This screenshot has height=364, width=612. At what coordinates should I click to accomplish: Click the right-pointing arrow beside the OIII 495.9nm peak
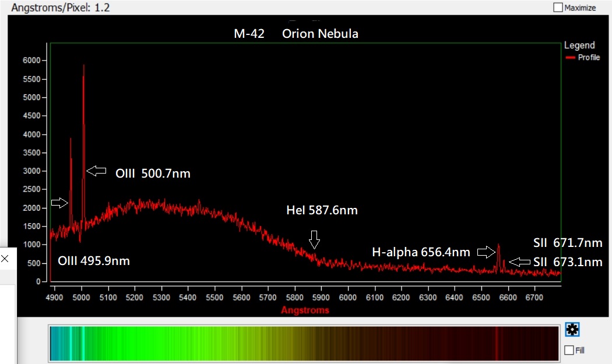(59, 203)
